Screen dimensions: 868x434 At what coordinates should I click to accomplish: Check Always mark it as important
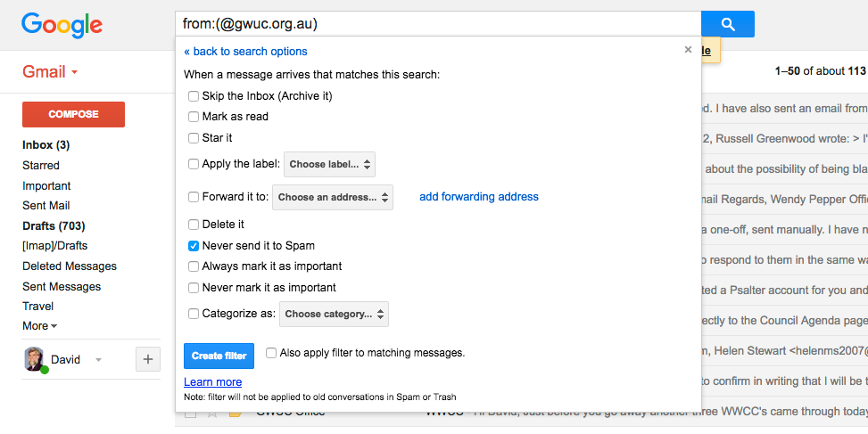(194, 266)
